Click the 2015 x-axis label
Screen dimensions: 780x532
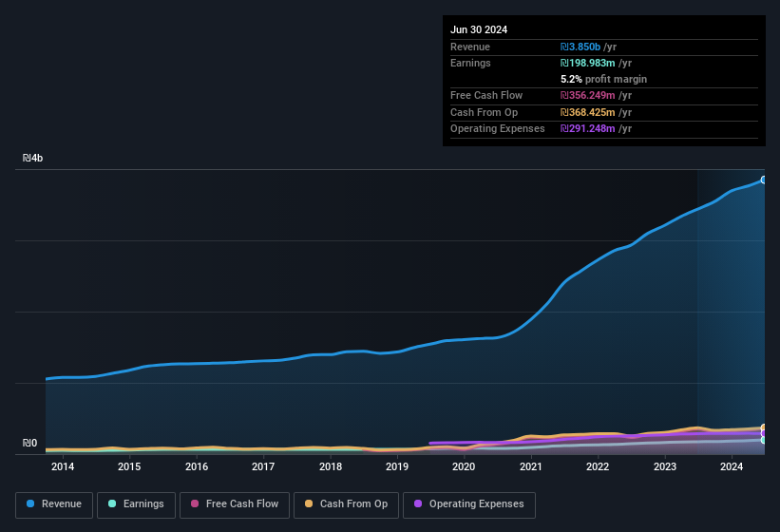click(x=129, y=466)
